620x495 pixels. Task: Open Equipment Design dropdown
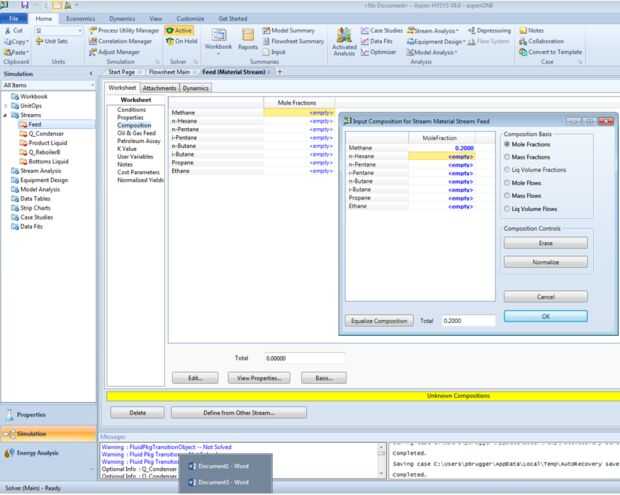[x=437, y=41]
